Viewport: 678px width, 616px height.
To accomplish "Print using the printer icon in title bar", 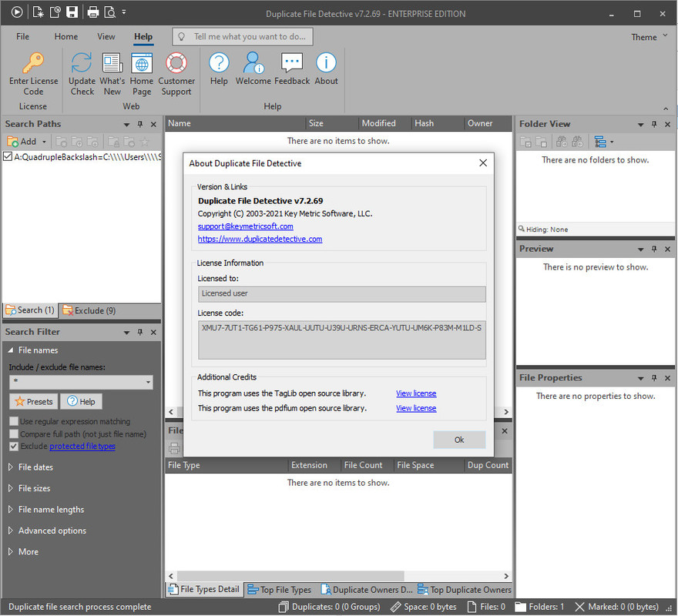I will (93, 12).
